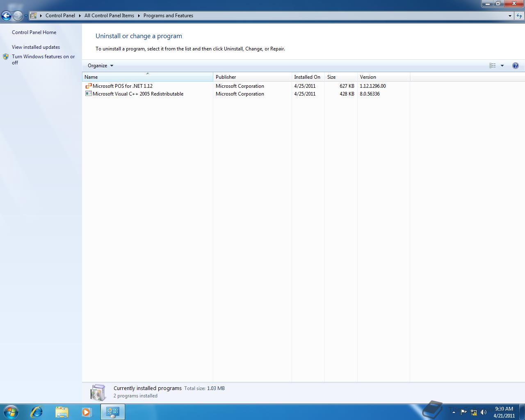Open the view options dropdown arrow

[502, 66]
